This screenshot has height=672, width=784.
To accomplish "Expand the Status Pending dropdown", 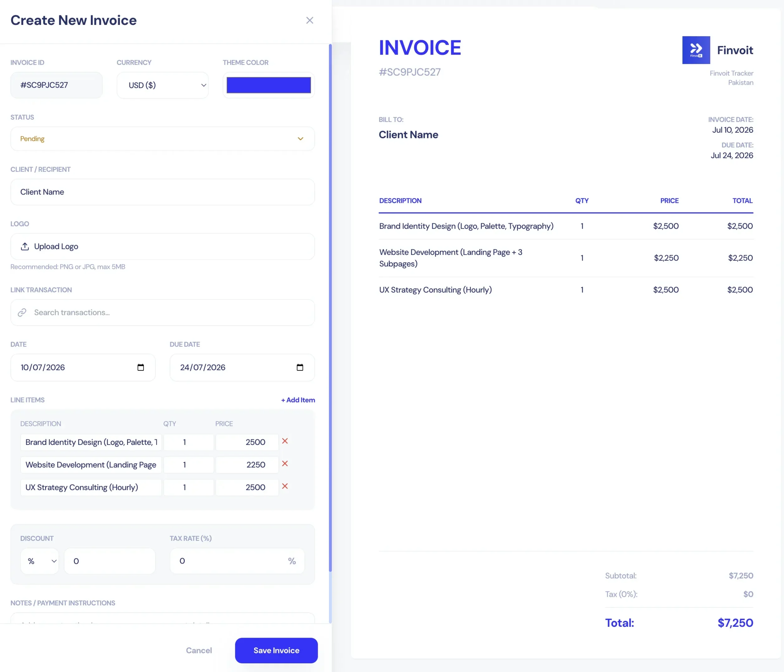I will tap(162, 139).
